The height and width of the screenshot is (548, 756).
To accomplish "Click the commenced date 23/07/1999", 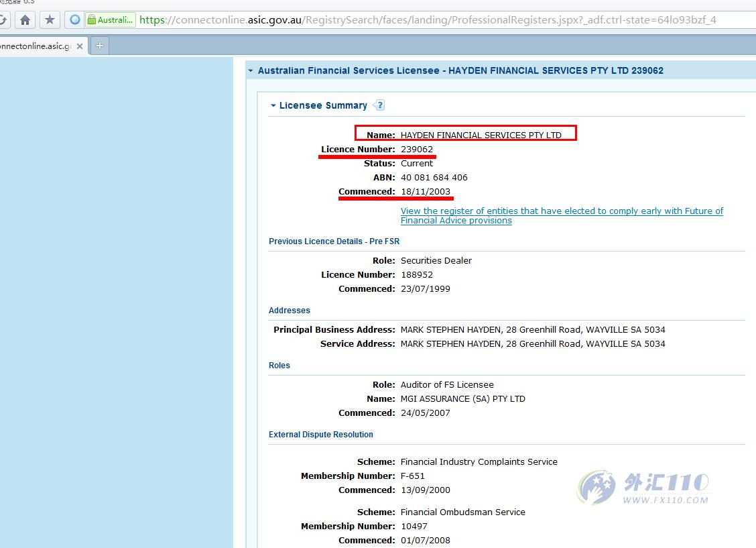I will coord(425,289).
